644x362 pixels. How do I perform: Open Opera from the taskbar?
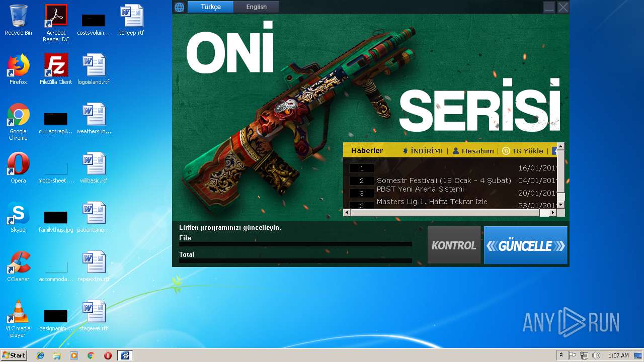pos(108,355)
